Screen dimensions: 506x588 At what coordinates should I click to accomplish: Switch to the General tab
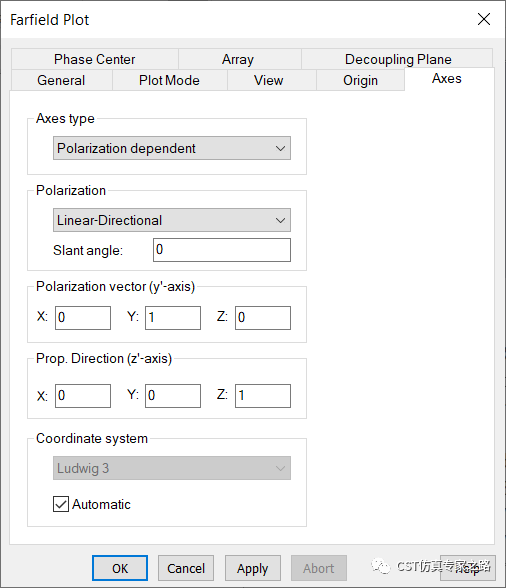coord(62,80)
